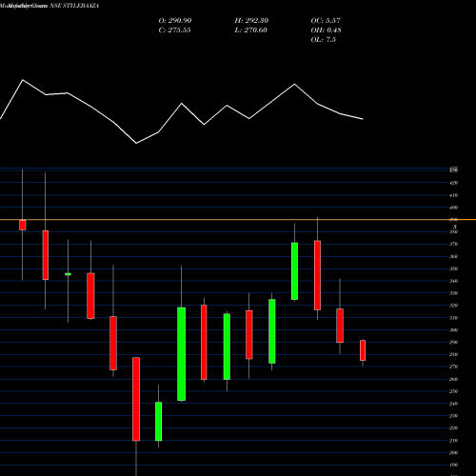Click the highest peak of the white closing line
The width and height of the screenshot is (476, 476).
pyautogui.click(x=23, y=80)
